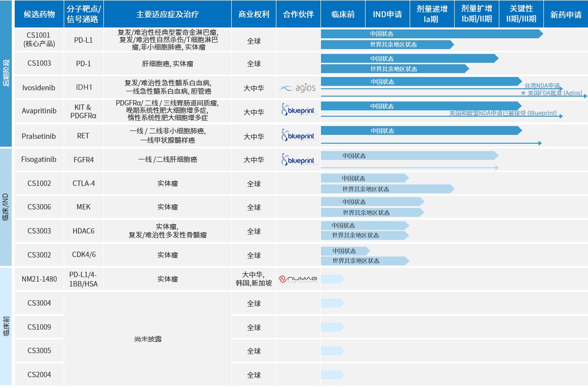Viewport: 588px width, 388px height.
Task: Select the 临床/IND sidebar section
Action: (6, 207)
